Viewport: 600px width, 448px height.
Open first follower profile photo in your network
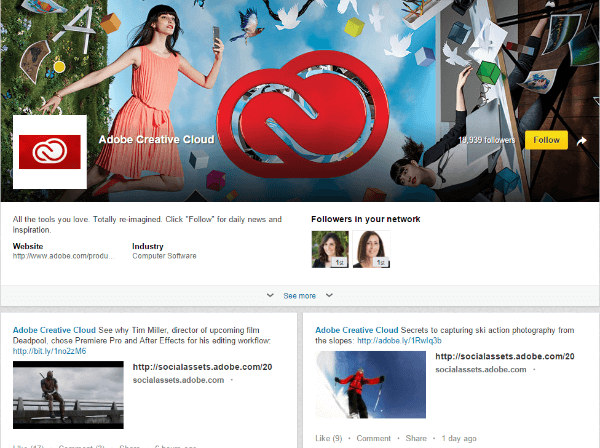click(330, 249)
